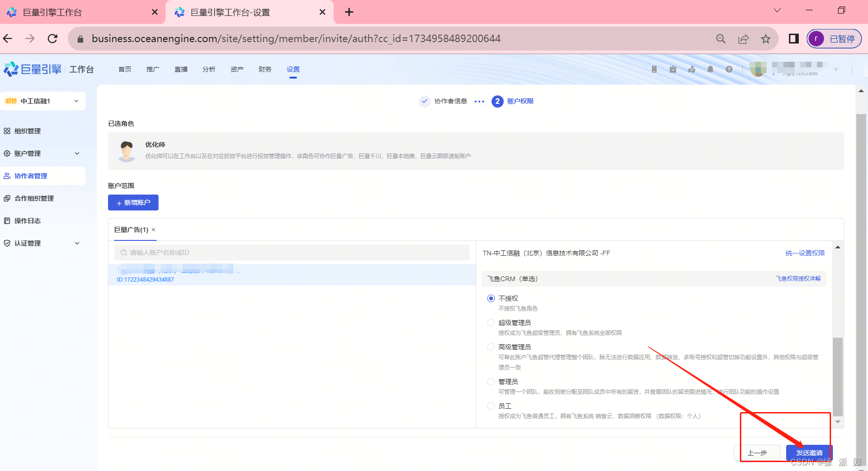The height and width of the screenshot is (471, 868).
Task: Bookmark this page with star icon
Action: pyautogui.click(x=766, y=39)
